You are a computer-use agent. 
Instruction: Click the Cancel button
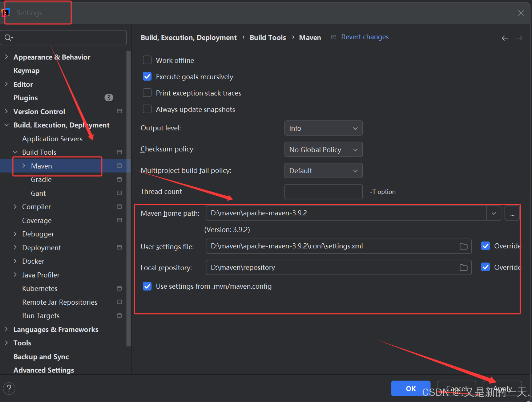pos(456,389)
